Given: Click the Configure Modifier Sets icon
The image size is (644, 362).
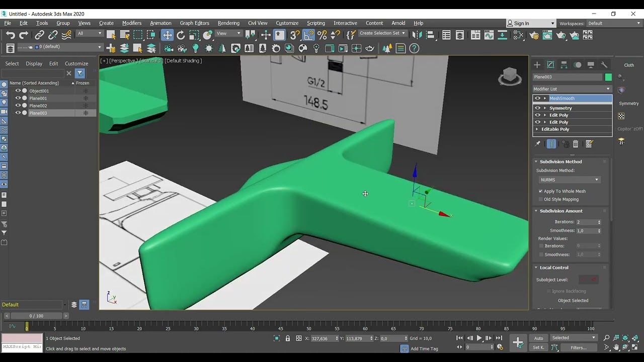Looking at the screenshot, I should click(589, 144).
